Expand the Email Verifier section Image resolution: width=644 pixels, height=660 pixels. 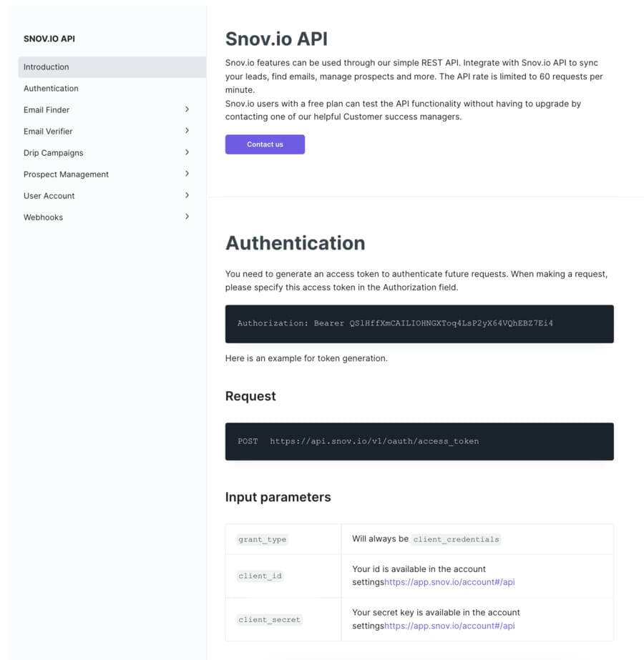(187, 131)
